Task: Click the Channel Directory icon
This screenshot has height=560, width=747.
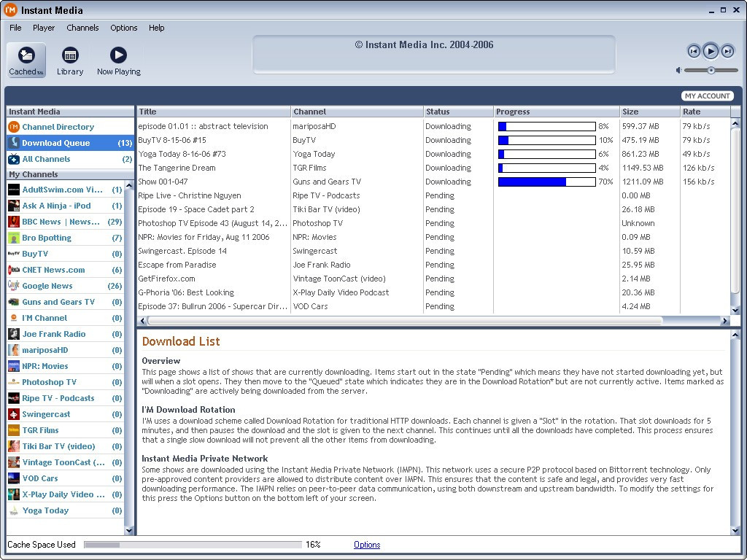Action: click(x=14, y=127)
